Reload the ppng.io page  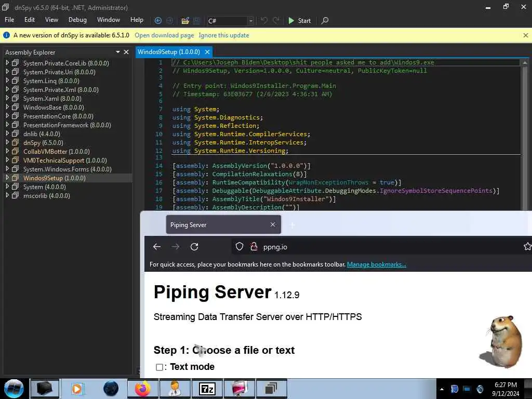[x=194, y=247]
